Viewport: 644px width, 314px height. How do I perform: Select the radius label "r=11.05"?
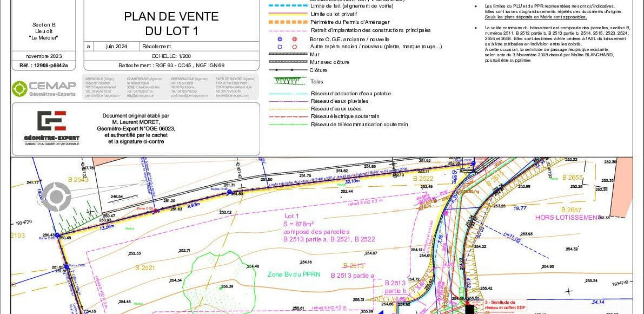(x=513, y=238)
